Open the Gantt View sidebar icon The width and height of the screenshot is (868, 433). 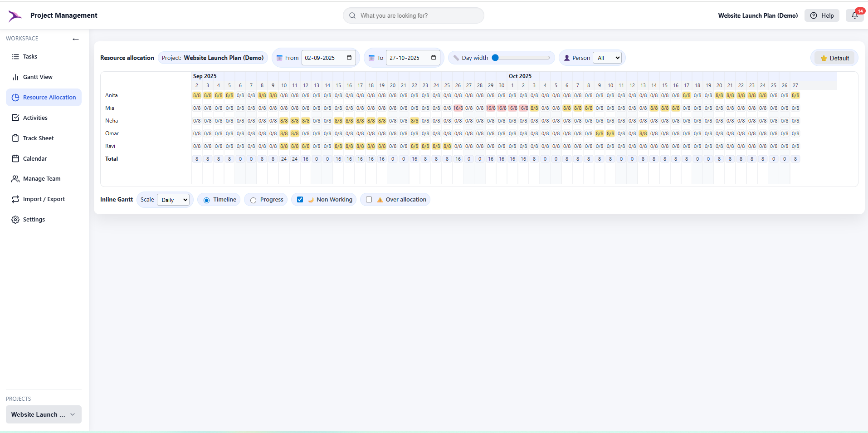(x=15, y=77)
